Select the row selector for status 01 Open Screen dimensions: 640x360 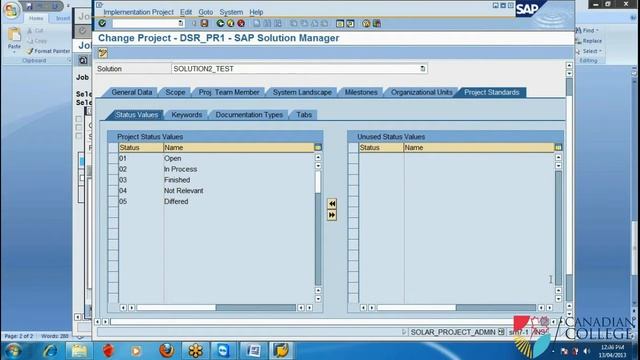click(x=113, y=158)
